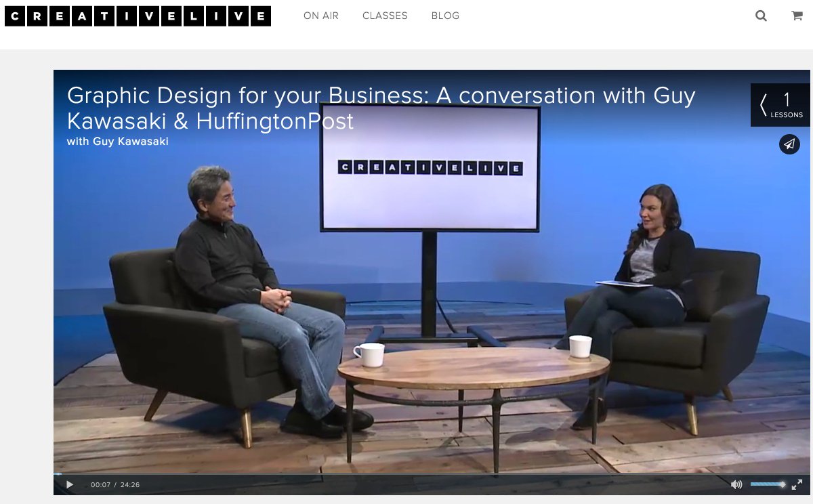Open the search magnifier icon
The height and width of the screenshot is (504, 813).
(x=762, y=16)
